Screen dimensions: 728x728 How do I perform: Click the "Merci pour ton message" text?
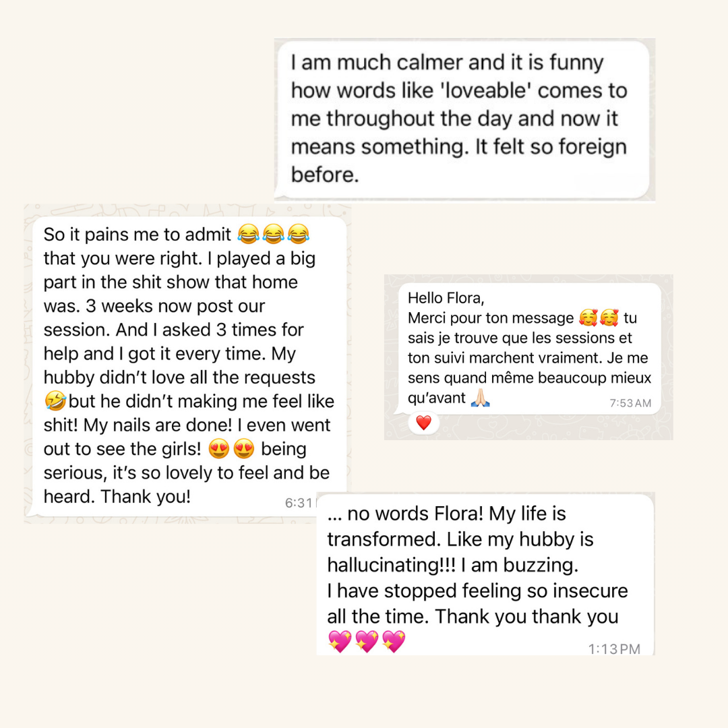(491, 317)
